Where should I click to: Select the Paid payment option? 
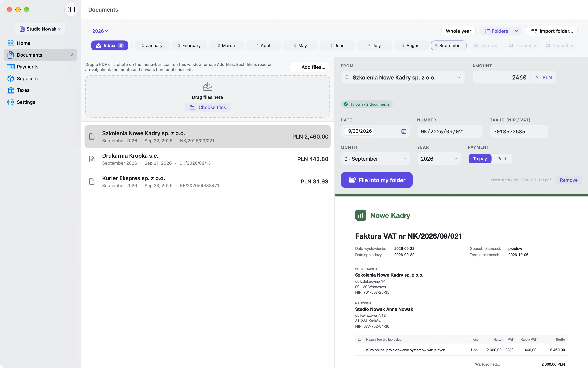point(501,159)
